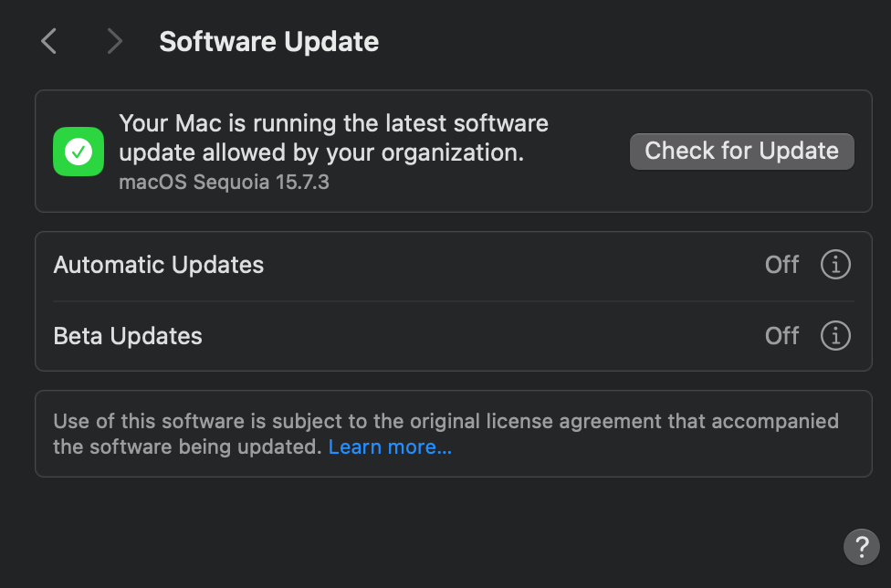Click the back navigation chevron
891x588 pixels.
pyautogui.click(x=47, y=41)
